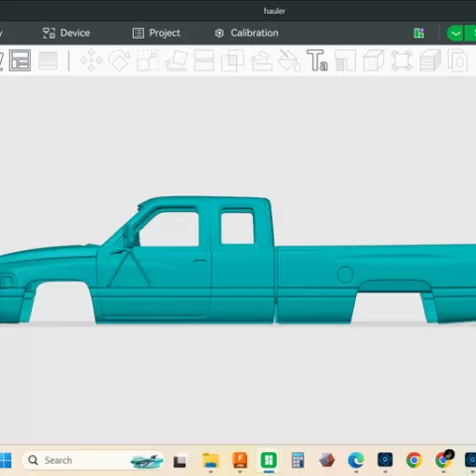The height and width of the screenshot is (476, 476).
Task: Click the stacked layers block toolbar icon
Action: [430, 60]
